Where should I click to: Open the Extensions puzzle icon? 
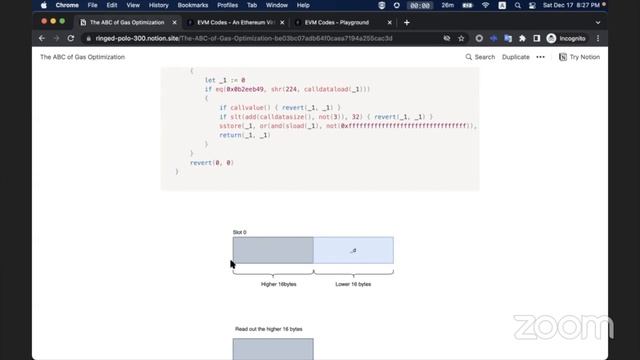click(x=522, y=38)
